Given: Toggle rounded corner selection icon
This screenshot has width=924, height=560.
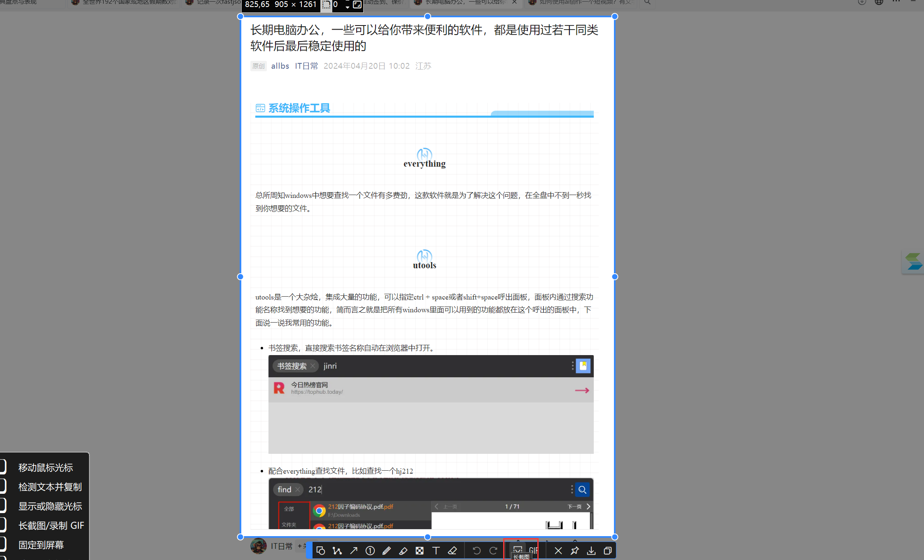Looking at the screenshot, I should click(327, 5).
